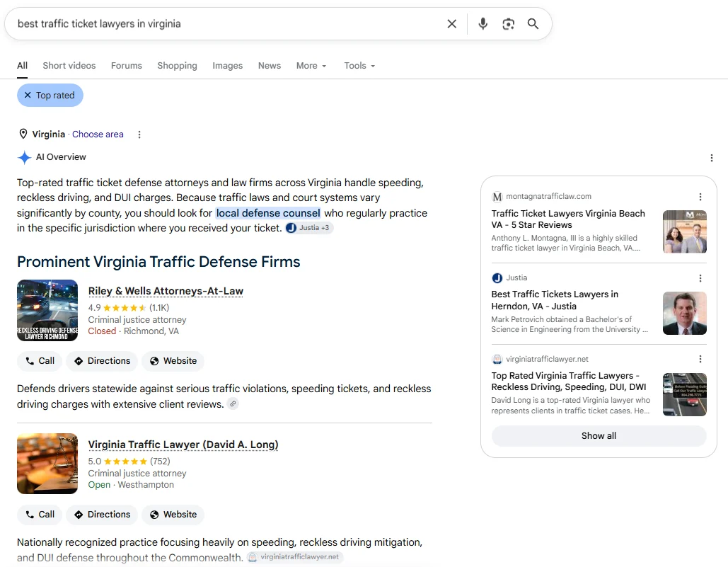Click the link icon after Riley & Wells description
728x567 pixels.
tap(233, 404)
